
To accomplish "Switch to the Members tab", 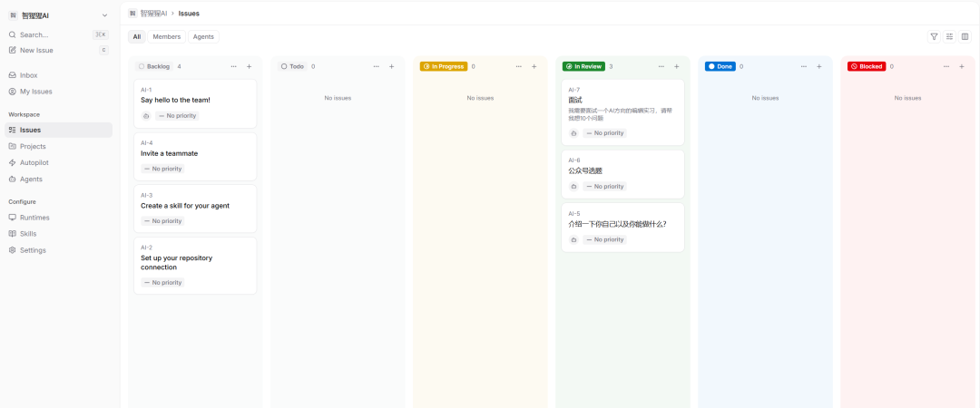I will click(166, 36).
